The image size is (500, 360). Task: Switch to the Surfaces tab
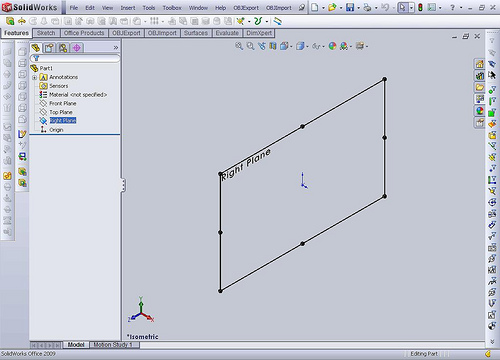click(196, 33)
